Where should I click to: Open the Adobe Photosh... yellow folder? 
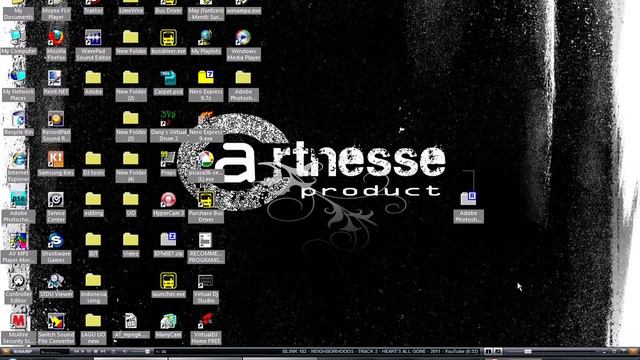243,78
